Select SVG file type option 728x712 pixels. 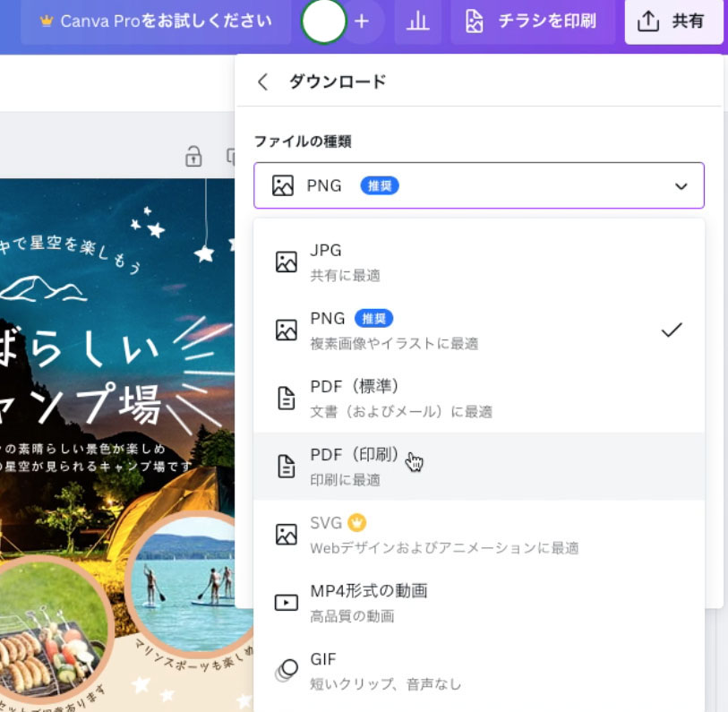pyautogui.click(x=479, y=535)
